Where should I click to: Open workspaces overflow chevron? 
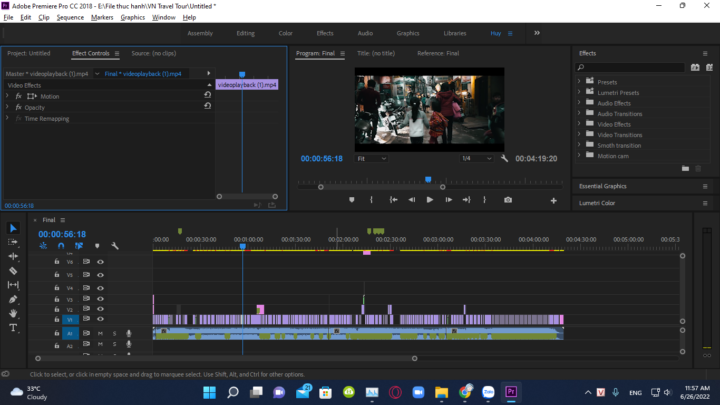[537, 33]
